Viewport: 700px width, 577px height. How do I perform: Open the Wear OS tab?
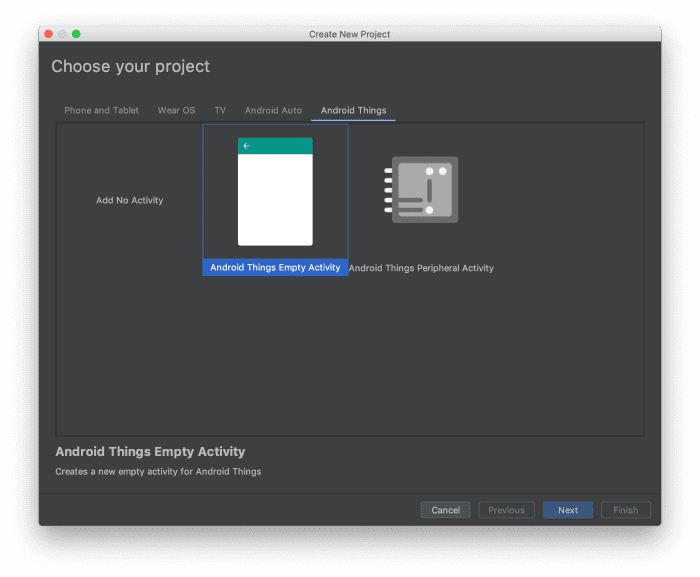176,110
